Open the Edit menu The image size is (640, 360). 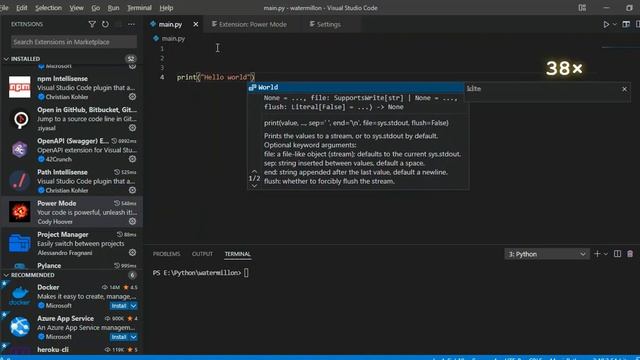pyautogui.click(x=22, y=8)
